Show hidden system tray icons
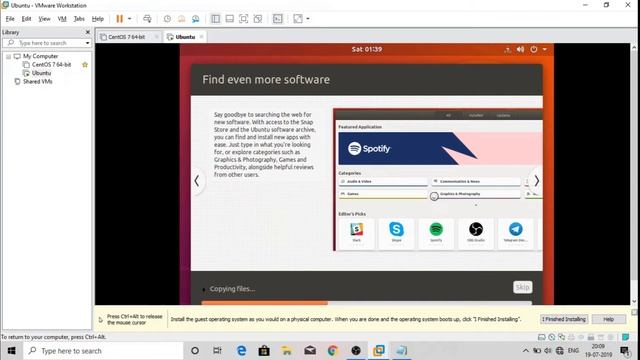The width and height of the screenshot is (640, 360). point(526,351)
